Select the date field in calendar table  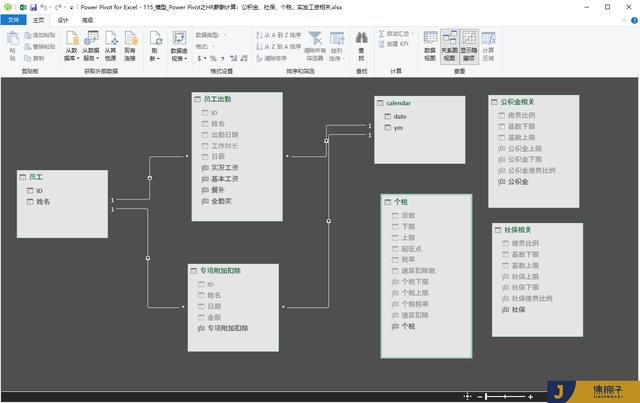(x=400, y=116)
